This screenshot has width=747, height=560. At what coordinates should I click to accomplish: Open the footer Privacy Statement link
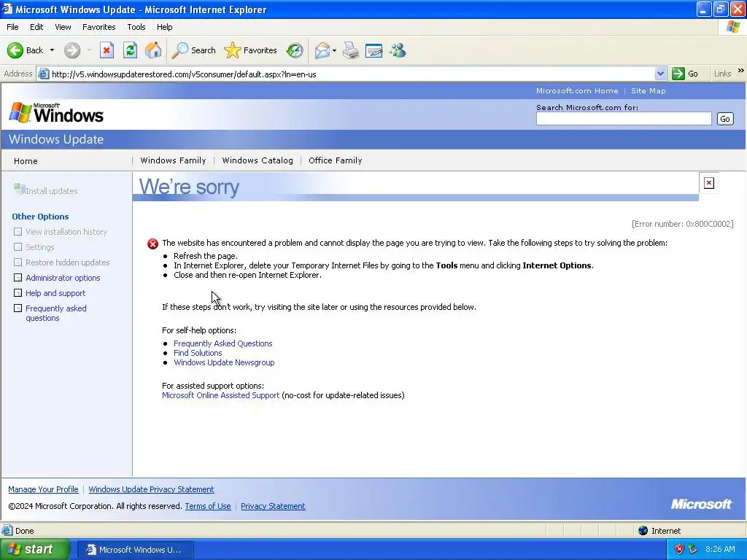pos(273,506)
